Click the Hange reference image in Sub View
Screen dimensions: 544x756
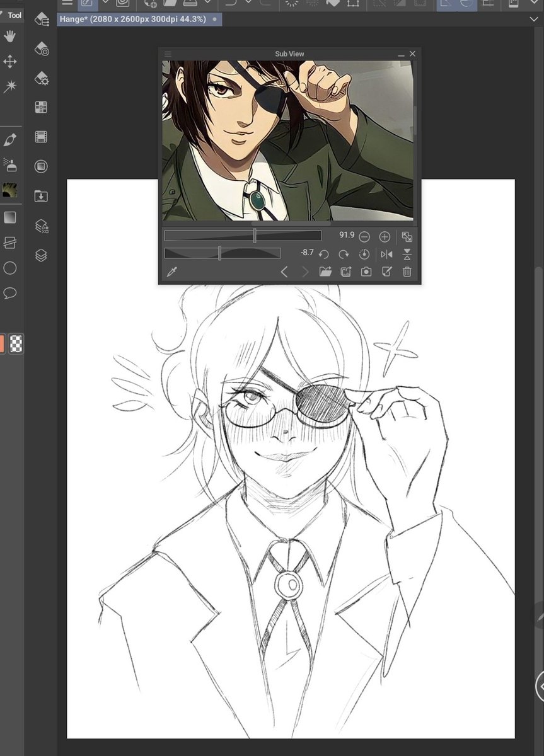pyautogui.click(x=287, y=140)
